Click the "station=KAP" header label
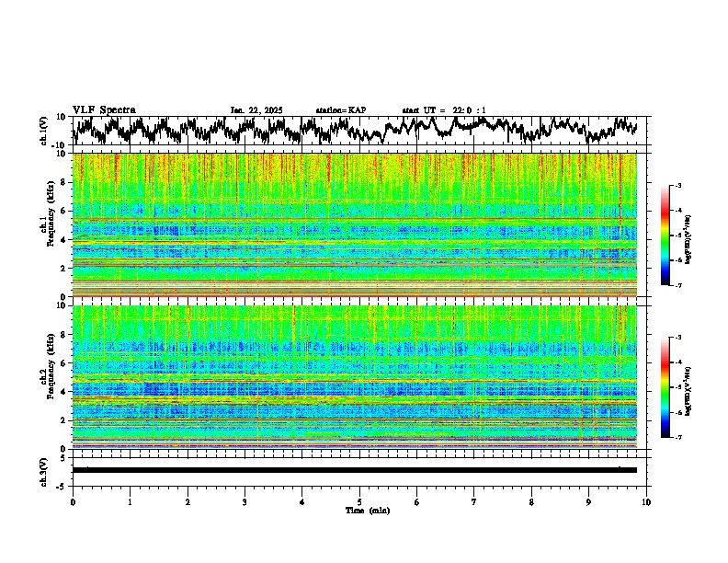This screenshot has width=728, height=563. [x=341, y=110]
